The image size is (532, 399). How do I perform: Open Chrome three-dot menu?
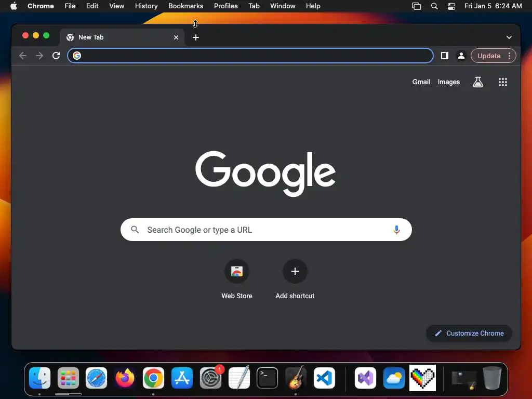(x=509, y=56)
